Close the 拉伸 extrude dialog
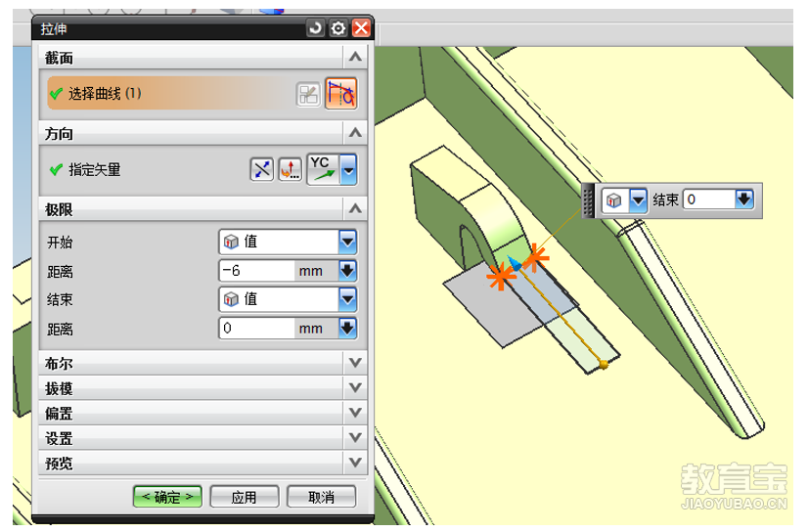This screenshot has width=808, height=532. pos(361,27)
